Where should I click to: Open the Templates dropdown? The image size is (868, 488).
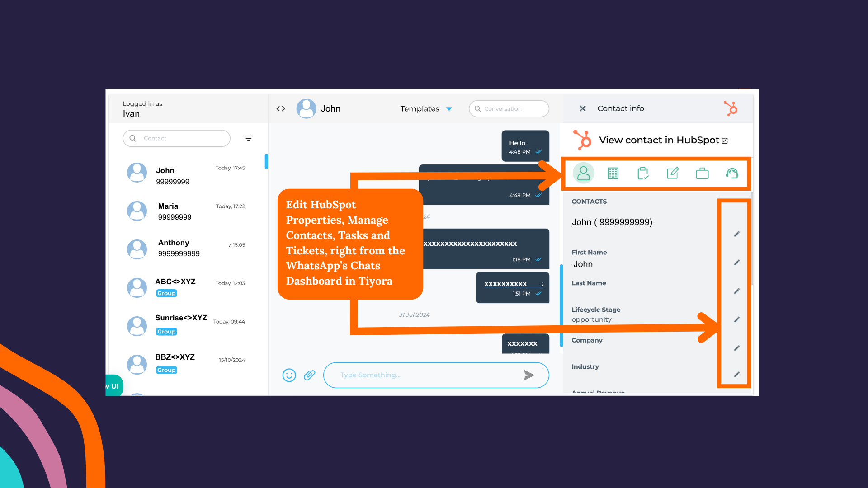click(426, 109)
